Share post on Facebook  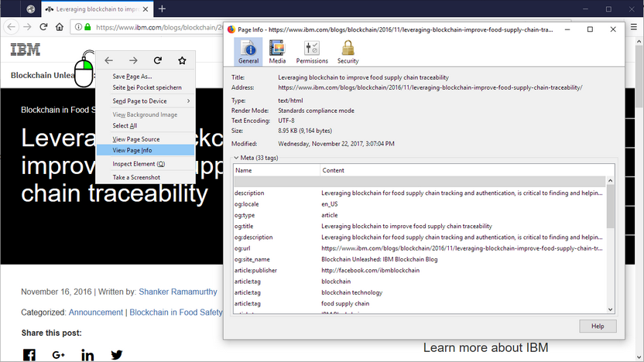[29, 355]
